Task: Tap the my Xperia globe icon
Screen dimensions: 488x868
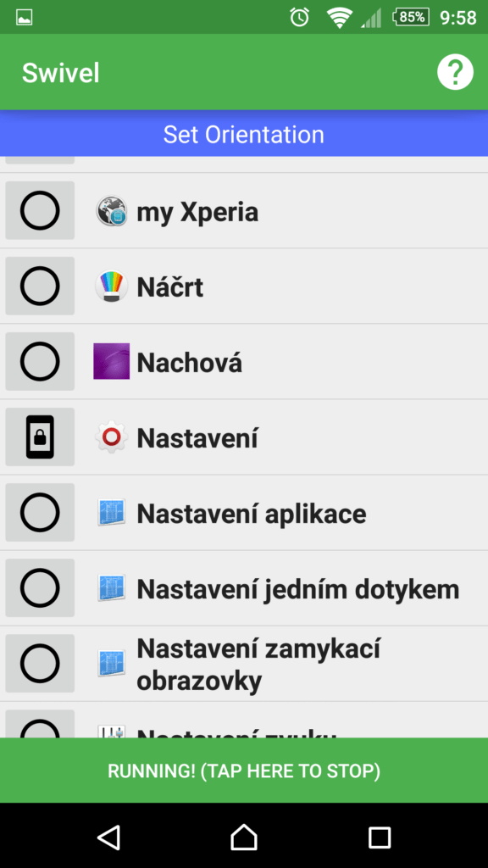Action: [x=111, y=211]
